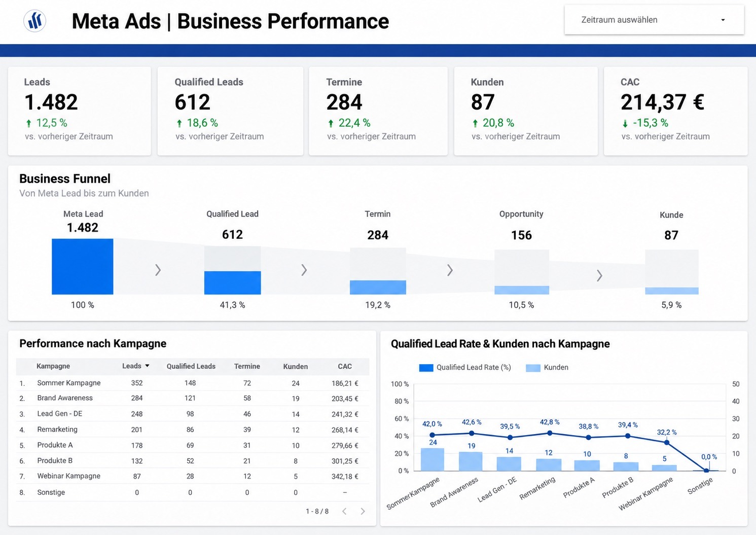Click funnel arrow after Meta Lead
Viewport: 756px width, 535px height.
[x=158, y=270]
